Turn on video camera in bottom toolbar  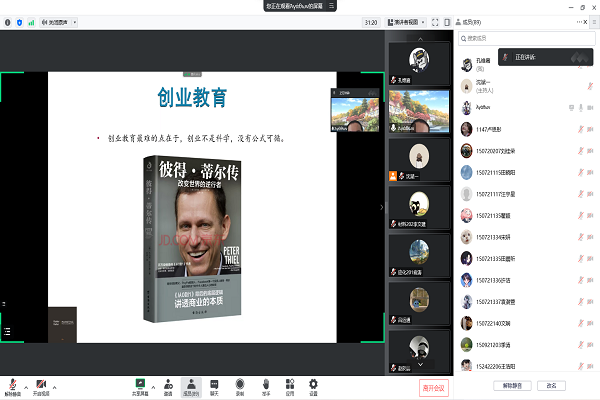(x=41, y=387)
